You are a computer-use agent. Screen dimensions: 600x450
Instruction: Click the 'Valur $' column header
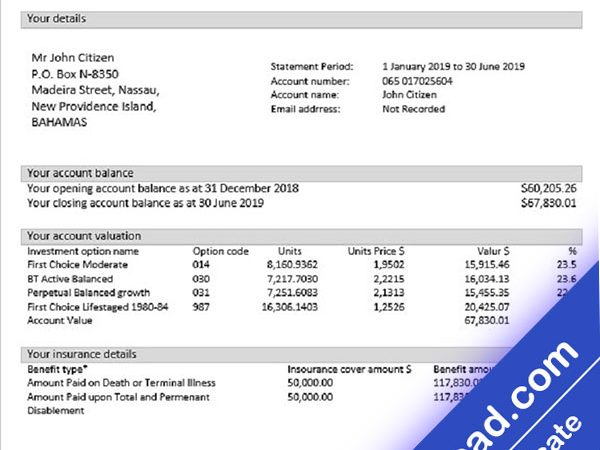tap(493, 251)
